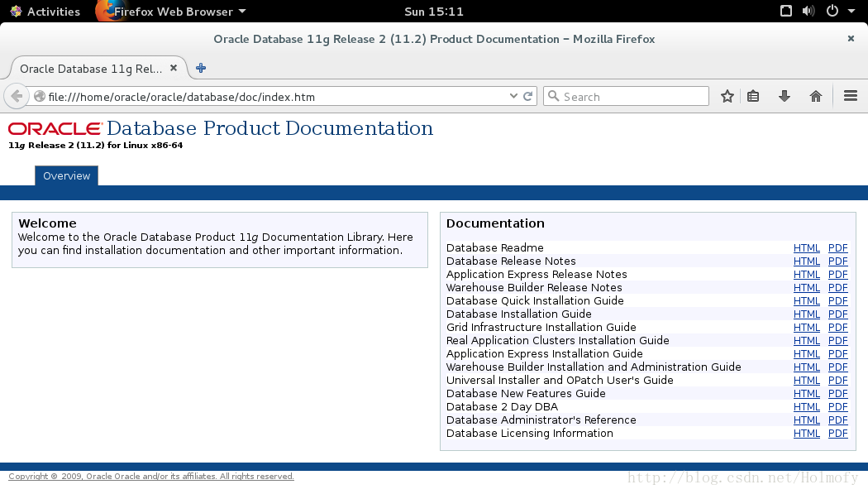Open Application Express Installation Guide HTML
The width and height of the screenshot is (868, 494).
[807, 354]
